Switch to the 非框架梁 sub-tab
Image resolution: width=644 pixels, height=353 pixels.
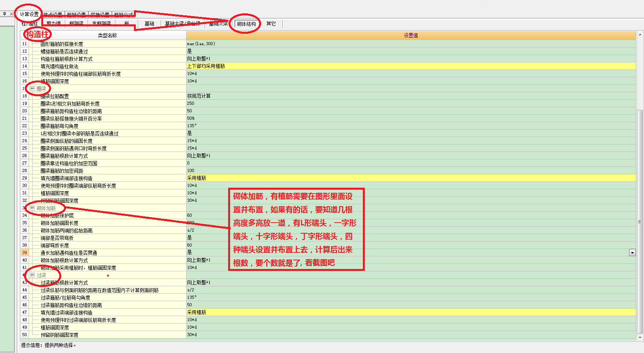tap(101, 24)
